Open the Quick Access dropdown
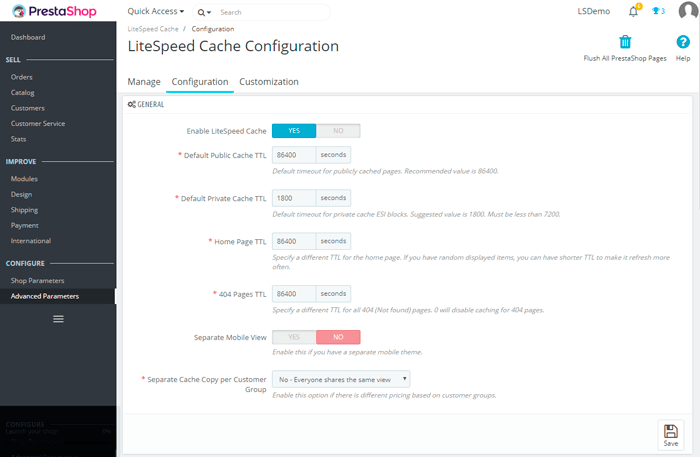The width and height of the screenshot is (700, 457). coord(156,12)
